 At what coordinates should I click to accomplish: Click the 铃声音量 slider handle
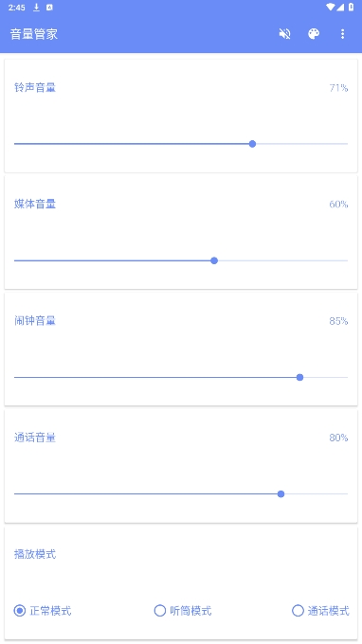(x=252, y=144)
